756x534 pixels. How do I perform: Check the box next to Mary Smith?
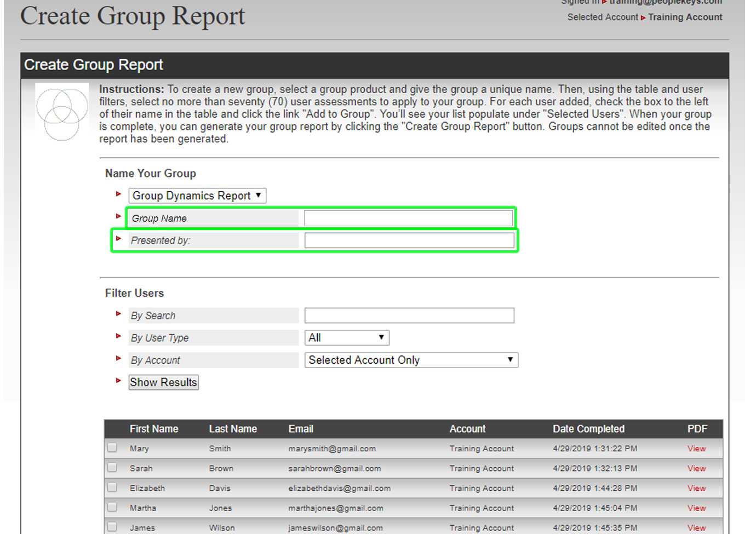tap(112, 447)
